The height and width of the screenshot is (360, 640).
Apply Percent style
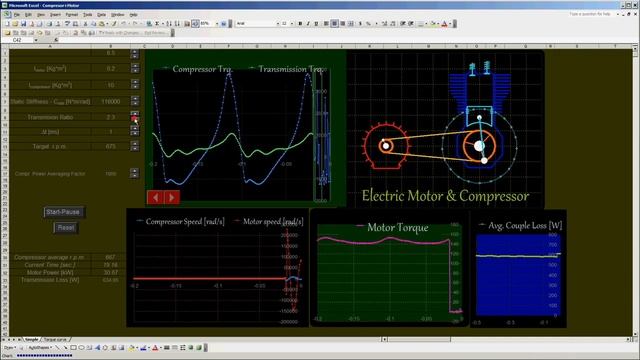(368, 24)
